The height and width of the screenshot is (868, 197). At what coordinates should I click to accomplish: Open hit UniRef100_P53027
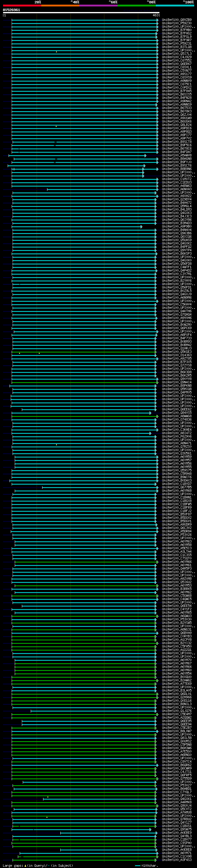pos(176,785)
